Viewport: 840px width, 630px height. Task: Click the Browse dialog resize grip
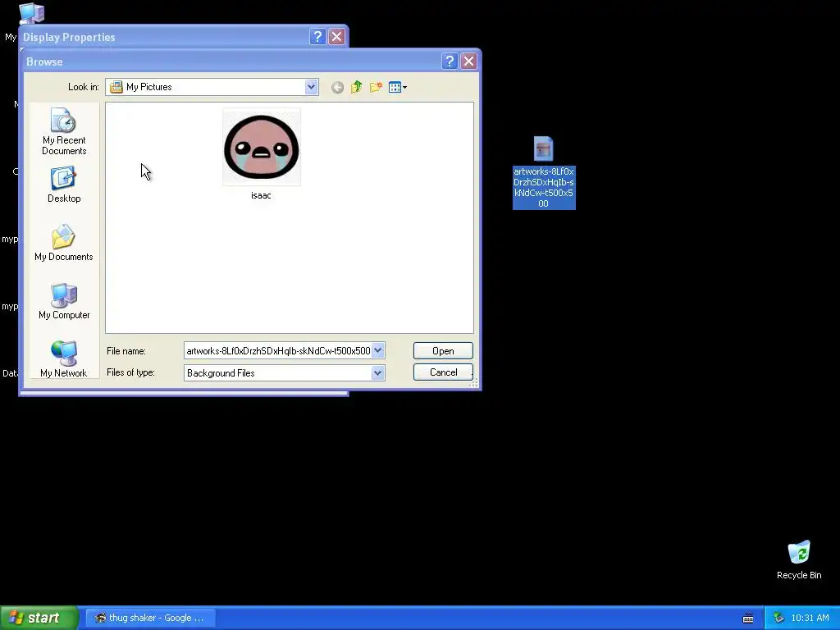pyautogui.click(x=473, y=382)
